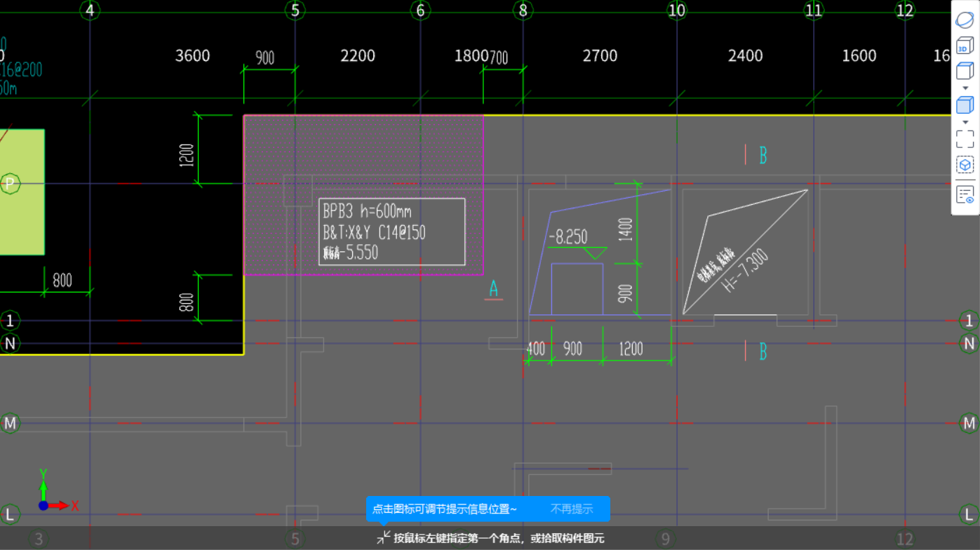This screenshot has width=980, height=550.
Task: Open dropdown under shaded cube icon
Action: 965,122
